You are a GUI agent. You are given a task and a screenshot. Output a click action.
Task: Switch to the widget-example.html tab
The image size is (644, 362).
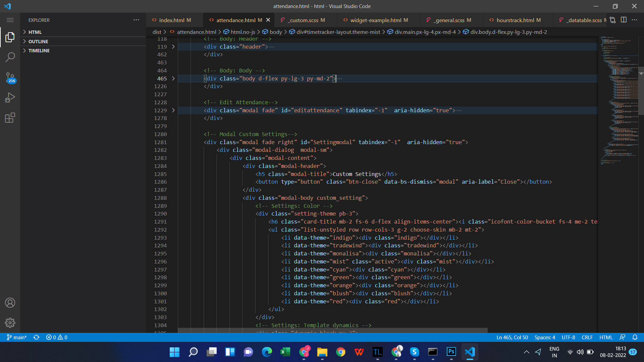point(376,20)
